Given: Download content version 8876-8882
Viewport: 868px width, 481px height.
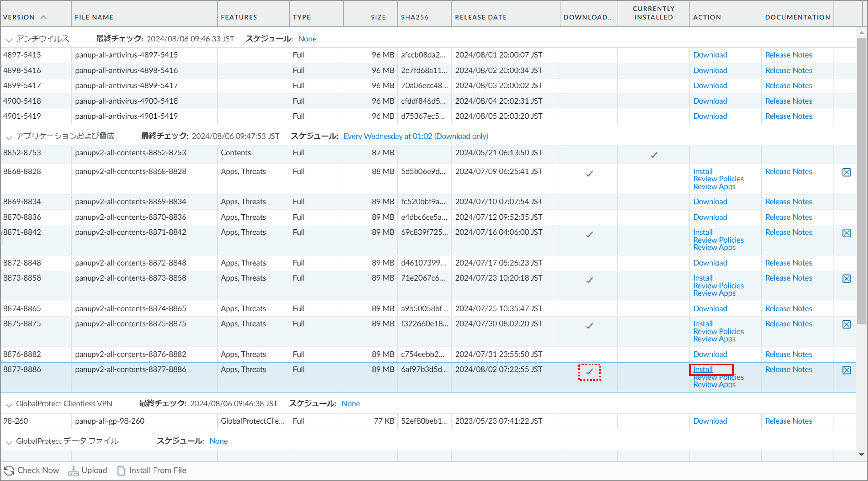Looking at the screenshot, I should click(710, 354).
